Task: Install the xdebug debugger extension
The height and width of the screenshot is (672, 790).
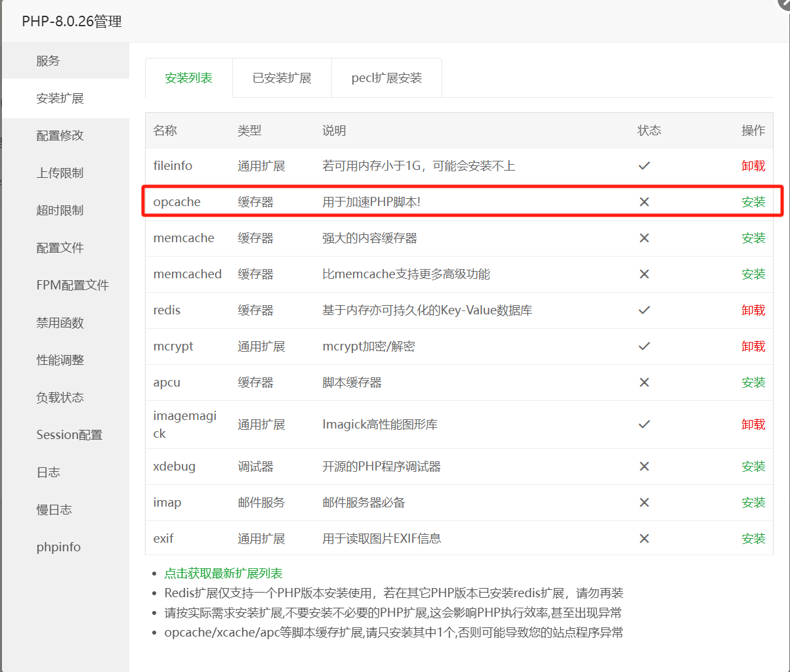Action: [x=753, y=467]
